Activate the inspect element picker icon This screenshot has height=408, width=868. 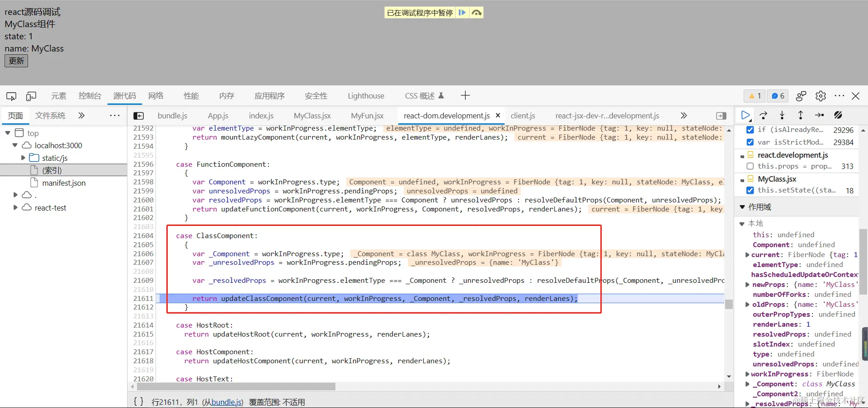coord(11,96)
